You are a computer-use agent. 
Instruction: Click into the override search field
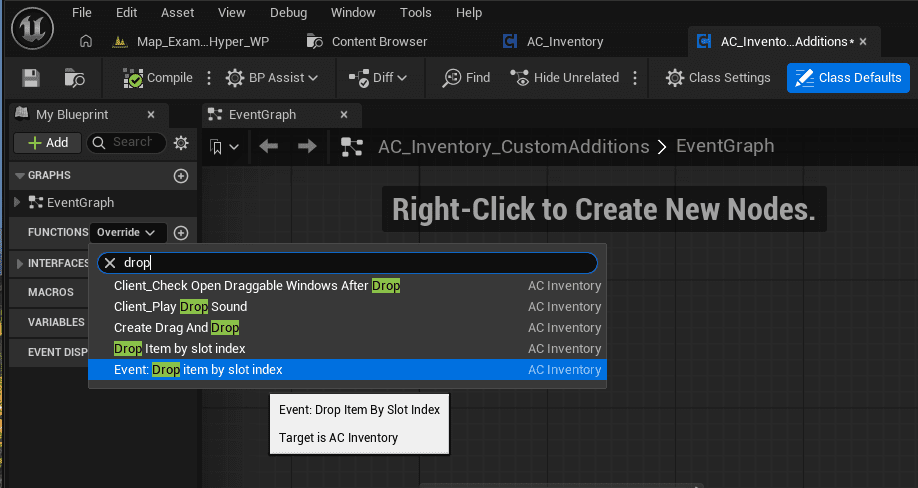[x=347, y=263]
